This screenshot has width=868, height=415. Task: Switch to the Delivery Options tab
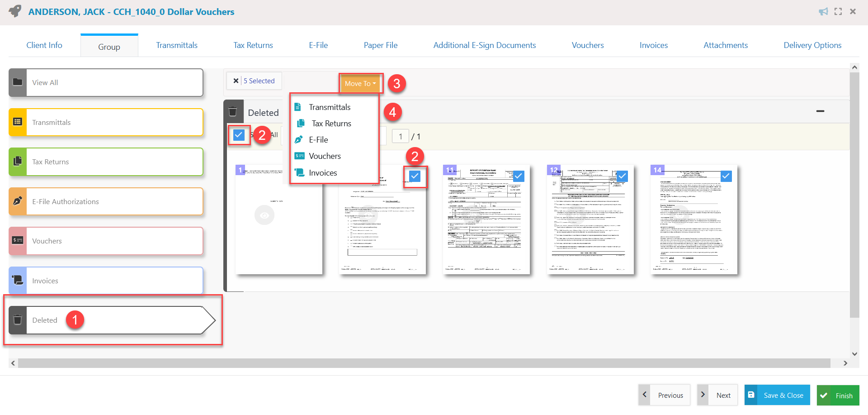(x=812, y=45)
